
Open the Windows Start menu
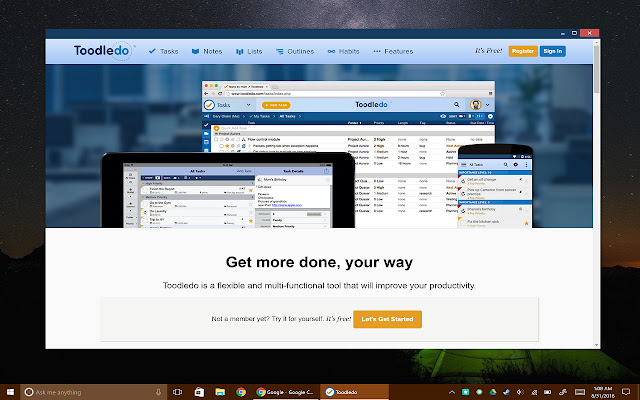[10, 392]
